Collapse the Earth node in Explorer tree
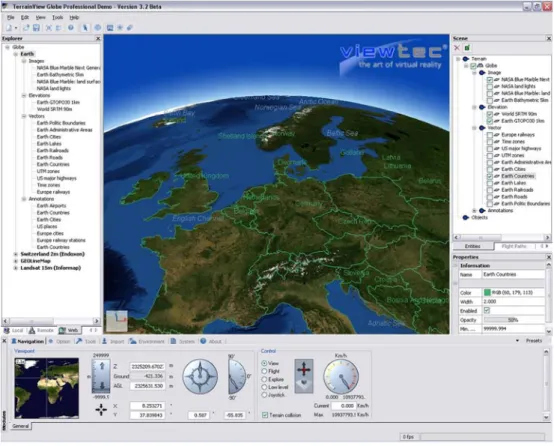This screenshot has height=446, width=554. (16, 54)
